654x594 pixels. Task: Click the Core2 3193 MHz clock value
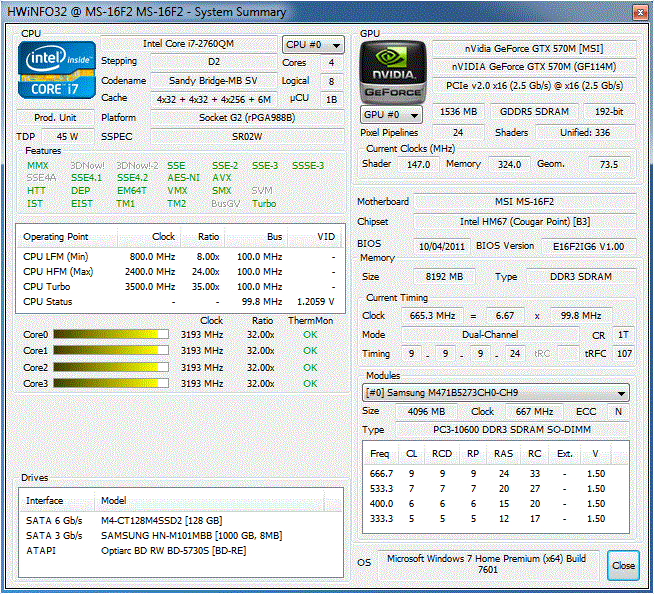[202, 367]
